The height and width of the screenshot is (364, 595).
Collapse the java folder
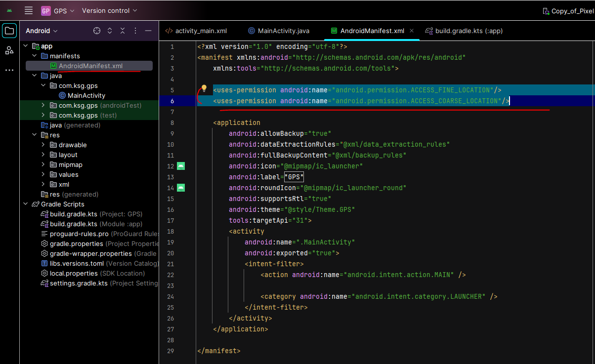pyautogui.click(x=35, y=76)
